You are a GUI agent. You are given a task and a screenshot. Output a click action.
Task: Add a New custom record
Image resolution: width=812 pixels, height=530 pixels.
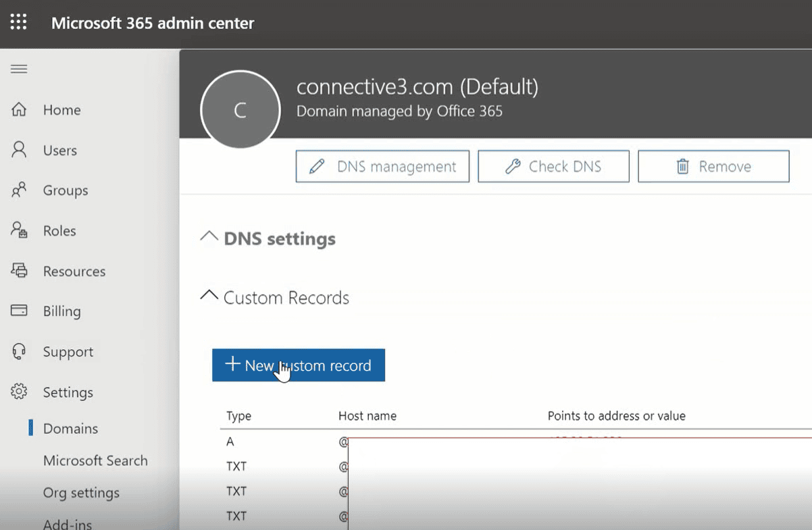click(x=299, y=365)
